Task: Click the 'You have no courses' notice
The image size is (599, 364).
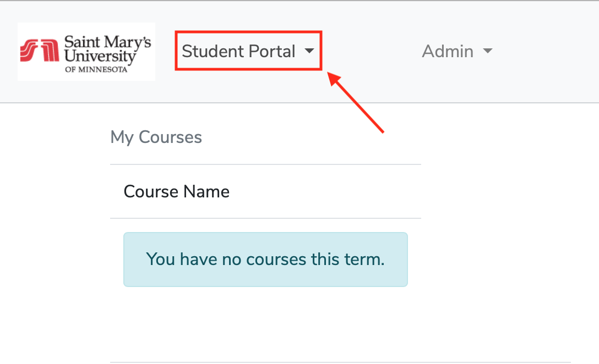Action: tap(265, 260)
